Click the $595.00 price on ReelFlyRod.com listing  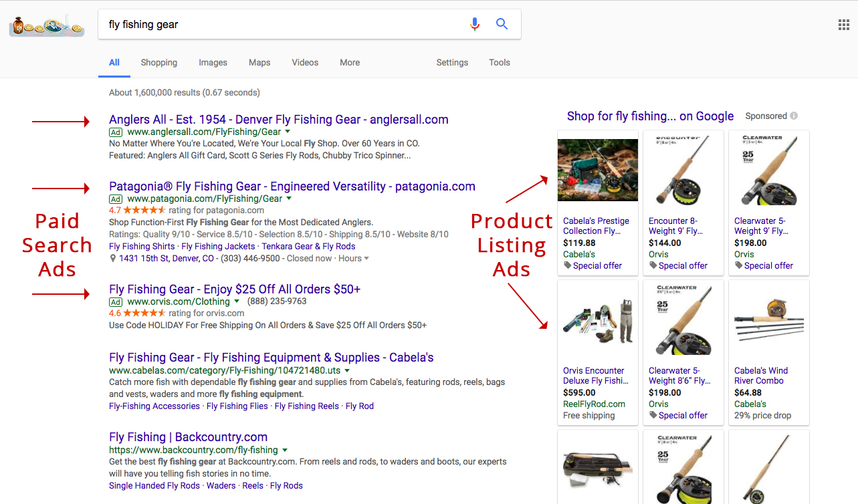click(579, 393)
